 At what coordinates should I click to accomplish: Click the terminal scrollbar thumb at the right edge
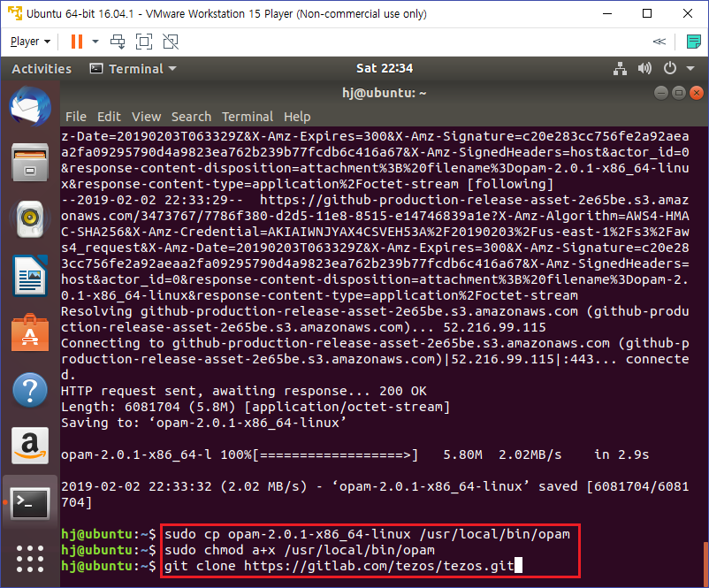705,562
